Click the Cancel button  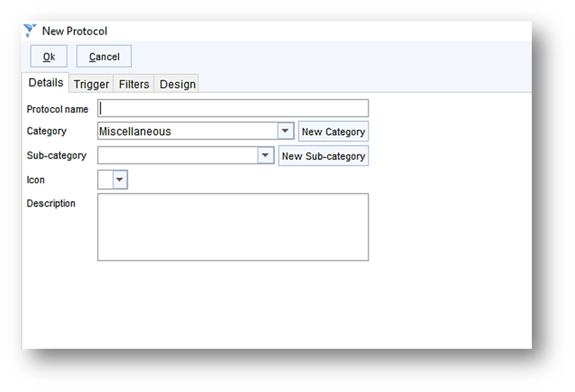[x=104, y=56]
